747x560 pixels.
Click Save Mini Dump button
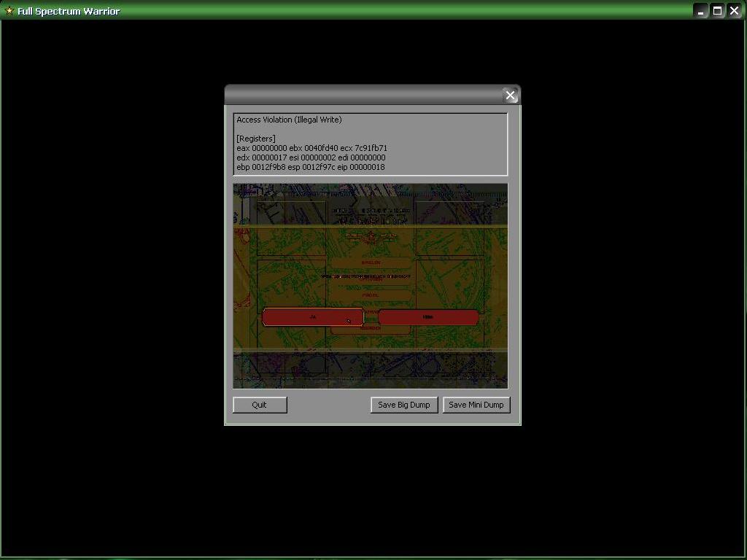(476, 405)
